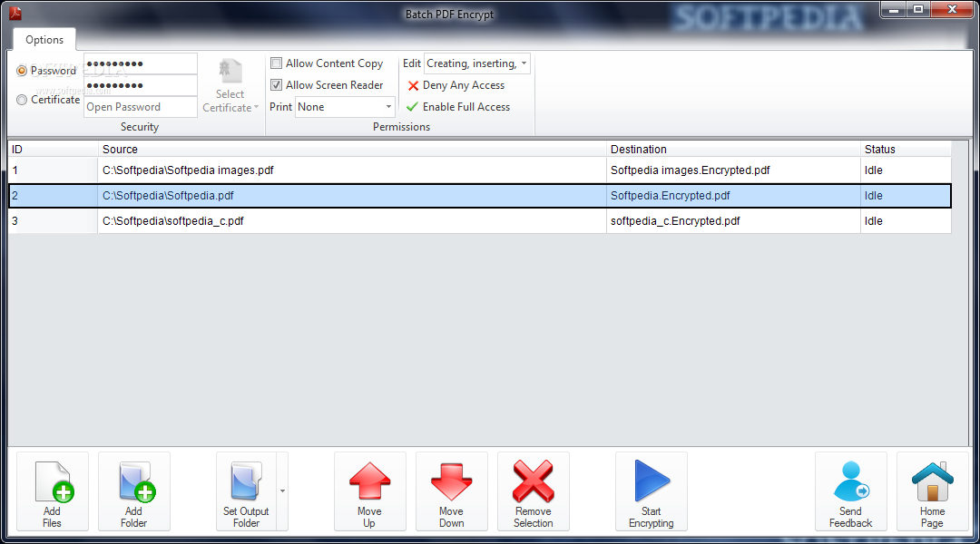Uncheck Allow Screen Reader checkbox
The width and height of the screenshot is (980, 544).
pyautogui.click(x=276, y=85)
